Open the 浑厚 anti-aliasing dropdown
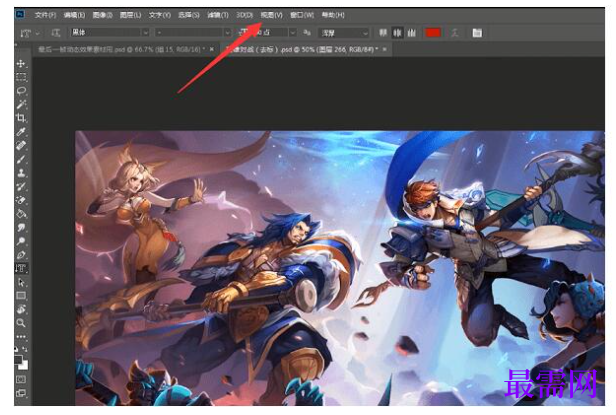 344,33
